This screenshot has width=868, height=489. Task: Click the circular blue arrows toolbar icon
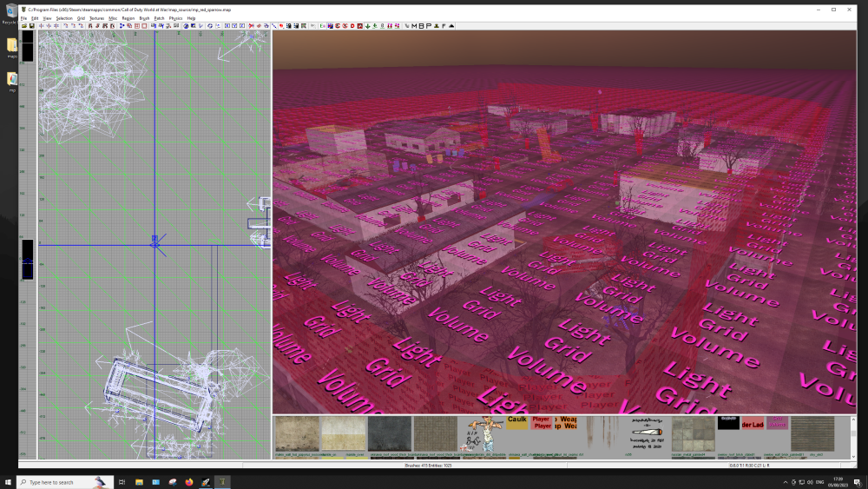[x=210, y=25]
